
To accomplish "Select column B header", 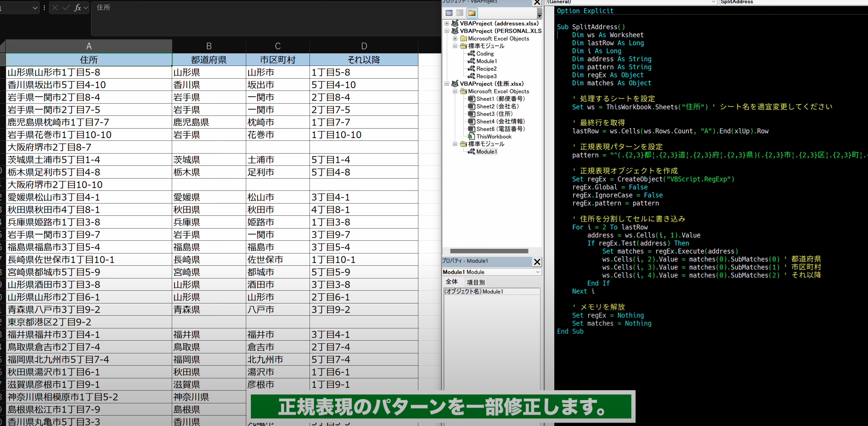I will 209,46.
